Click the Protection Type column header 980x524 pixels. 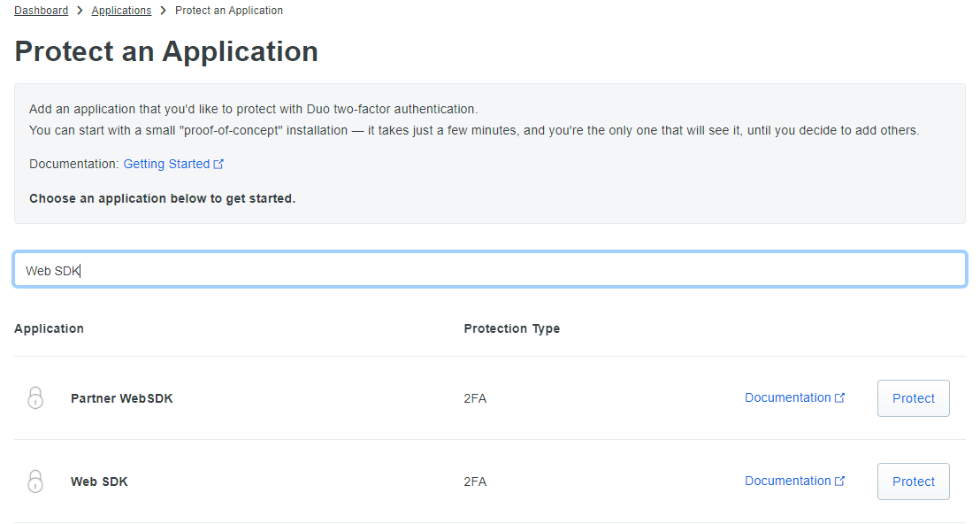point(511,328)
